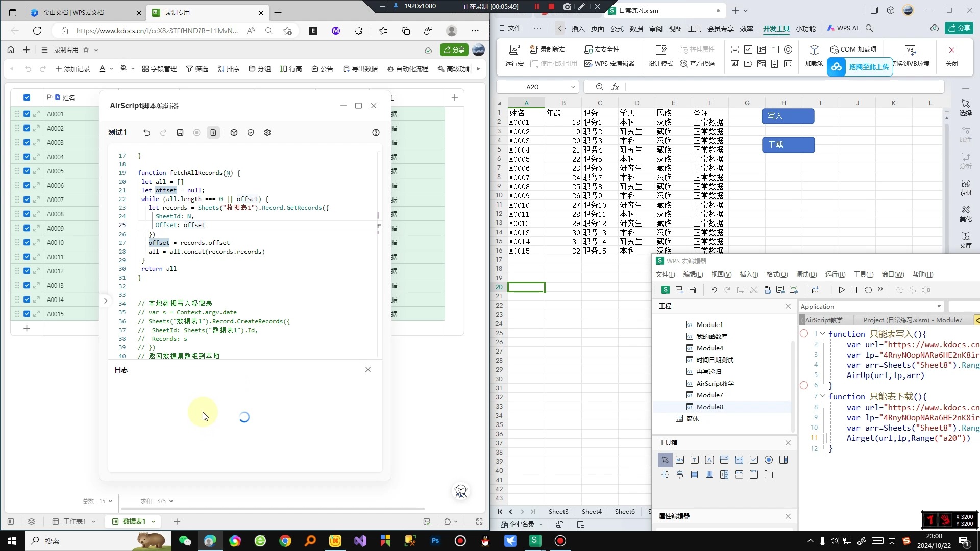Collapse function 只能表写入 fold arrow
This screenshot has width=980, height=551.
[823, 334]
